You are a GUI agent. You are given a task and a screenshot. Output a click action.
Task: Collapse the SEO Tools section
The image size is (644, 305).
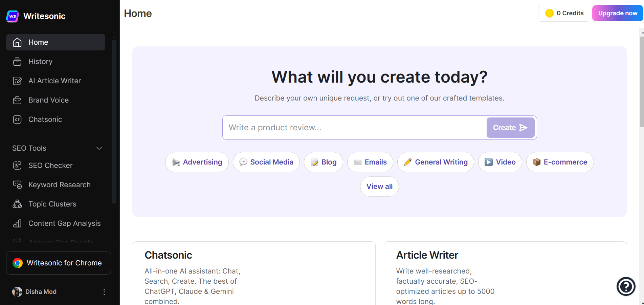99,148
